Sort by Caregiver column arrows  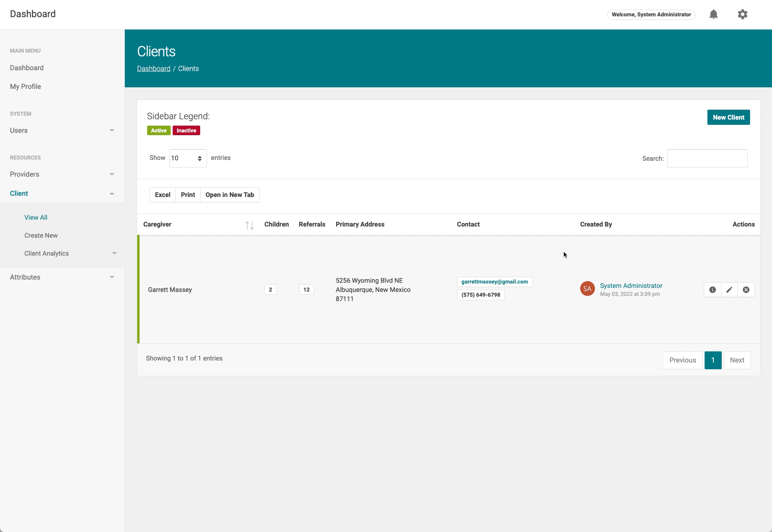coord(249,225)
